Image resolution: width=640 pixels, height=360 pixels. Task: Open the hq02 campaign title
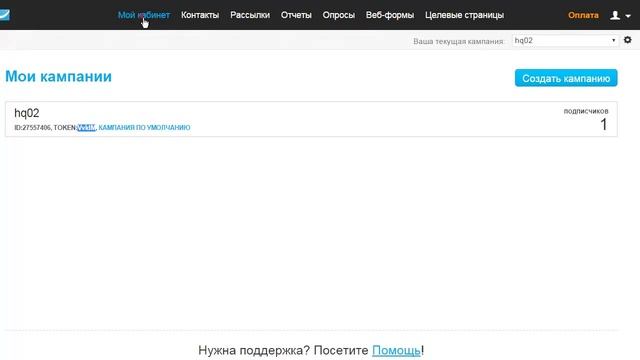tap(27, 113)
